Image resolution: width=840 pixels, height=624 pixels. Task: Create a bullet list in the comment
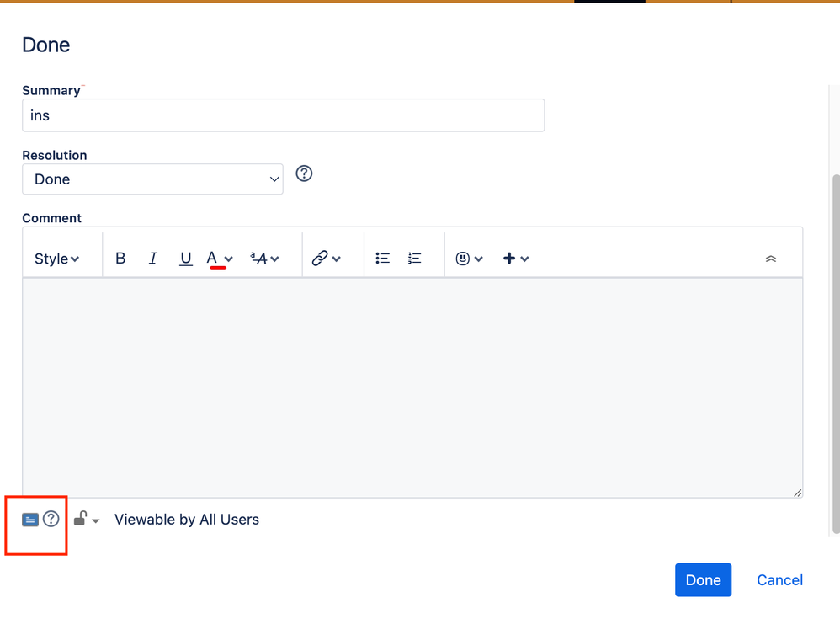383,258
